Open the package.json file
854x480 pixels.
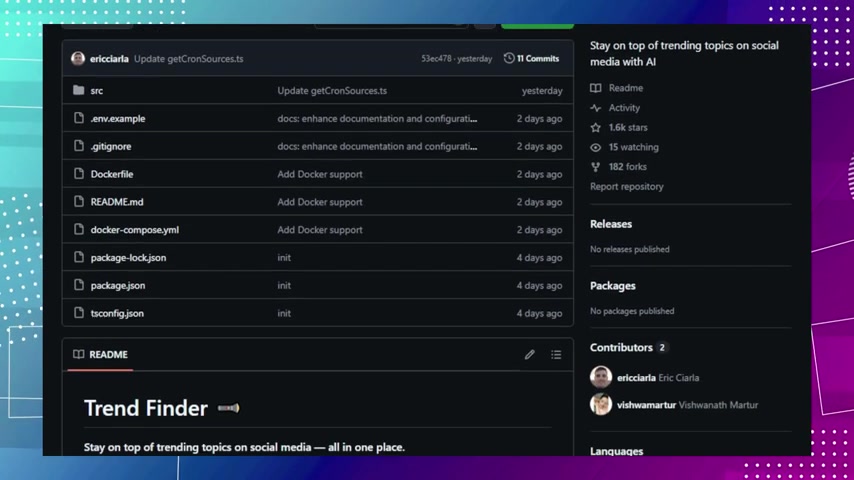(x=117, y=286)
